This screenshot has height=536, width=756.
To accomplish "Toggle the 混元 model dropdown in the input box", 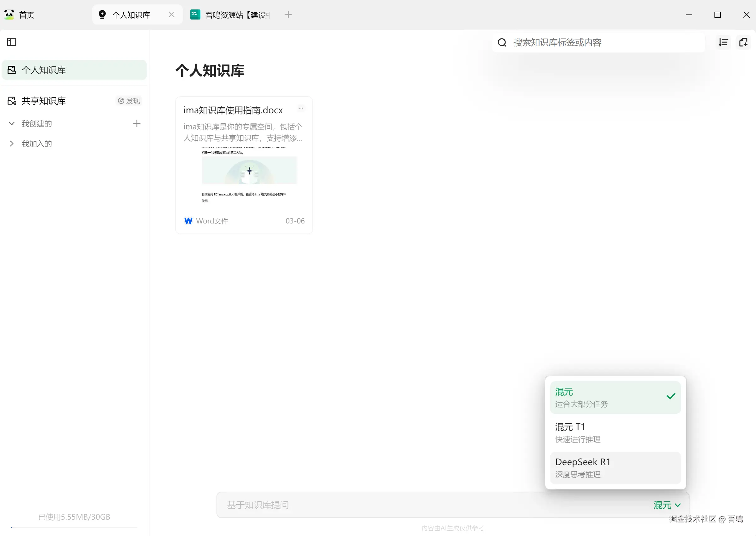I will (667, 505).
